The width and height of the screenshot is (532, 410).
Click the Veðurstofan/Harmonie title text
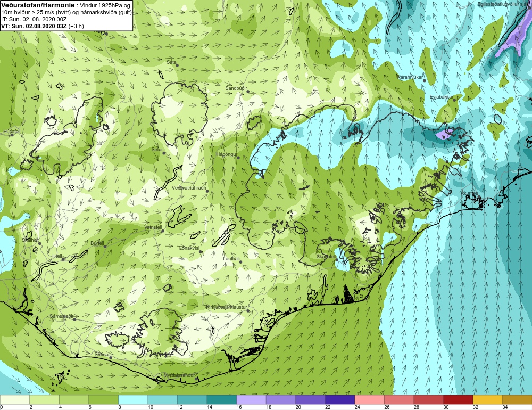coord(38,5)
